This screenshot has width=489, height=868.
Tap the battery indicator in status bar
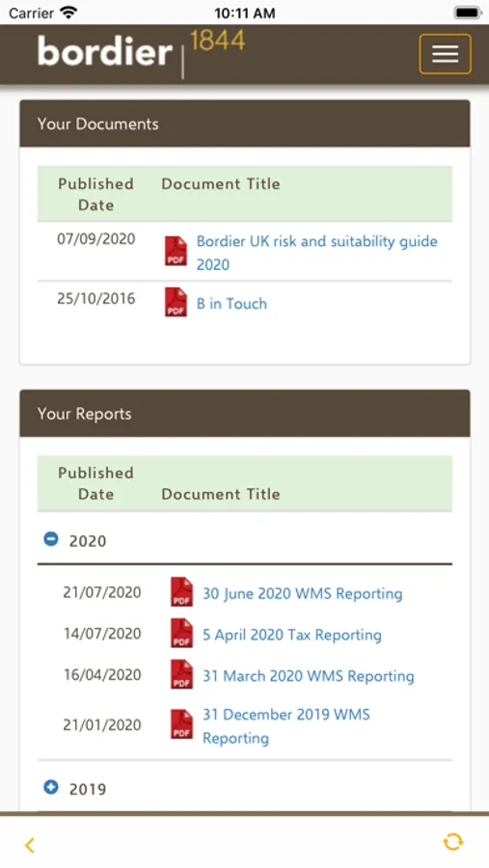coord(468,13)
